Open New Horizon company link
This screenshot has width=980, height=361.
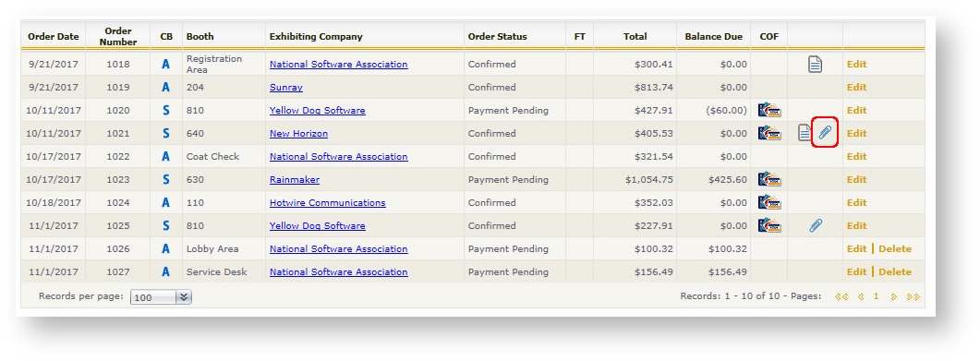point(298,133)
